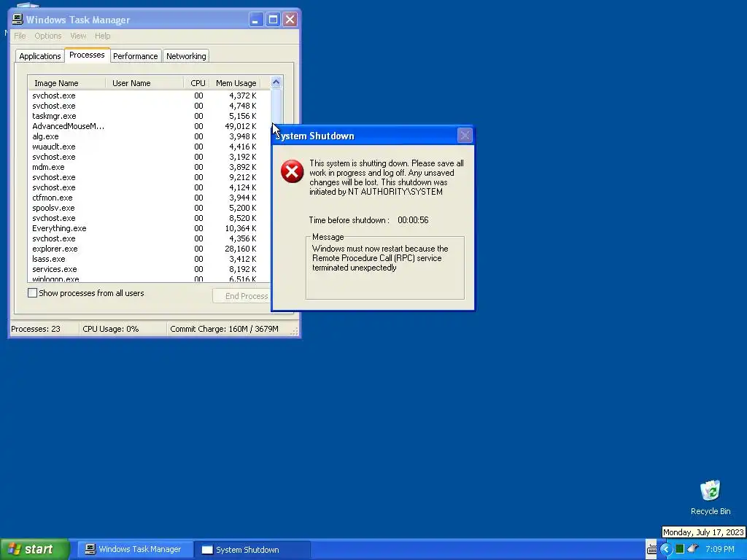Click the green square tray icon
This screenshot has width=747, height=560.
pos(680,549)
